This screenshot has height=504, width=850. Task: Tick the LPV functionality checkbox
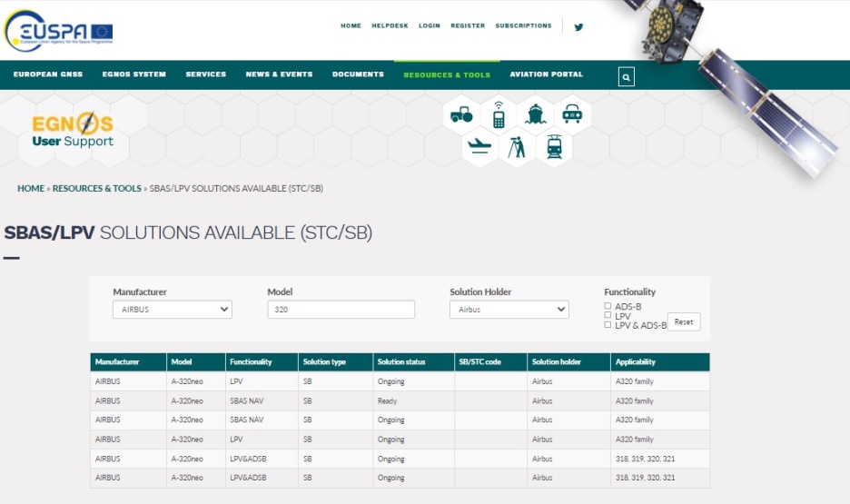[608, 315]
